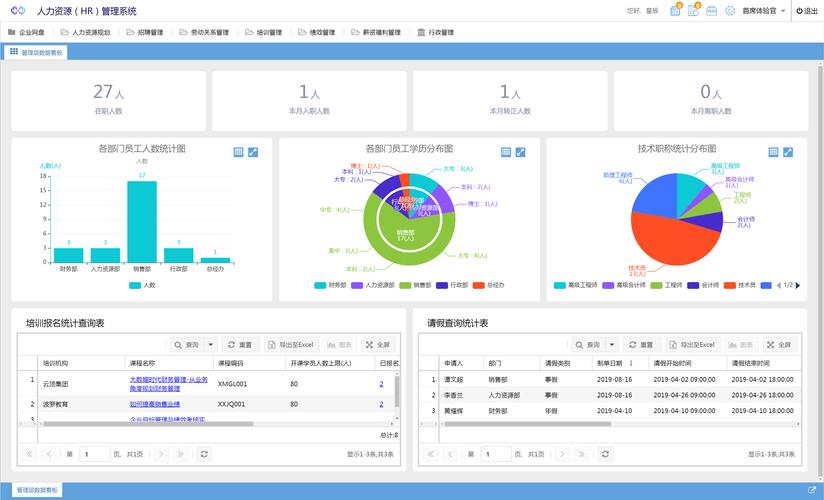Click 导出至Excel in 请假查询统计表
This screenshot has height=500, width=824.
click(692, 344)
